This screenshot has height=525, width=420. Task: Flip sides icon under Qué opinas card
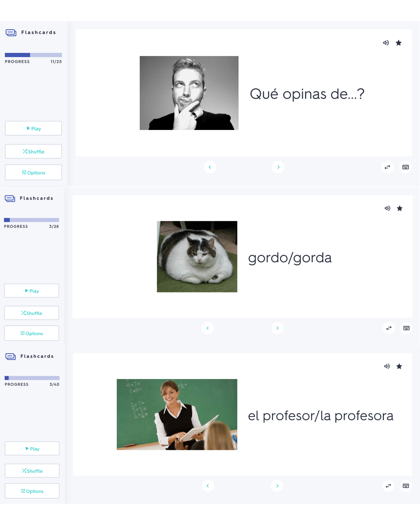tap(387, 167)
